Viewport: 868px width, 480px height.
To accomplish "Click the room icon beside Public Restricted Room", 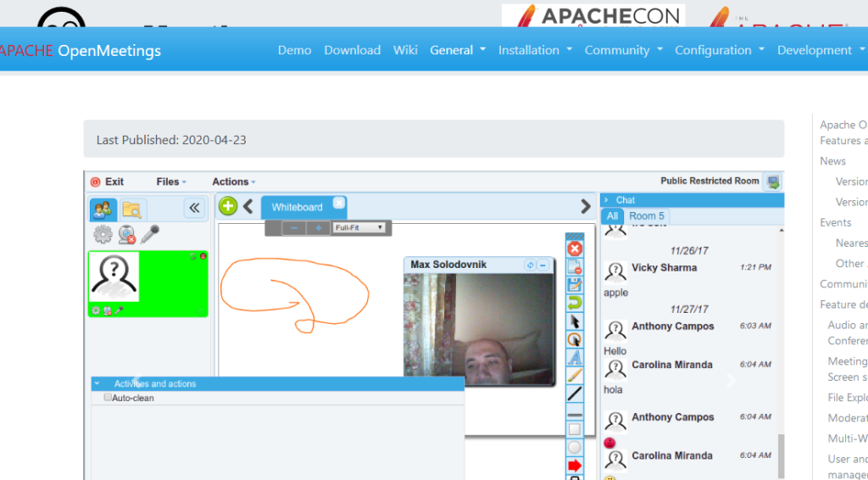I will tap(773, 181).
